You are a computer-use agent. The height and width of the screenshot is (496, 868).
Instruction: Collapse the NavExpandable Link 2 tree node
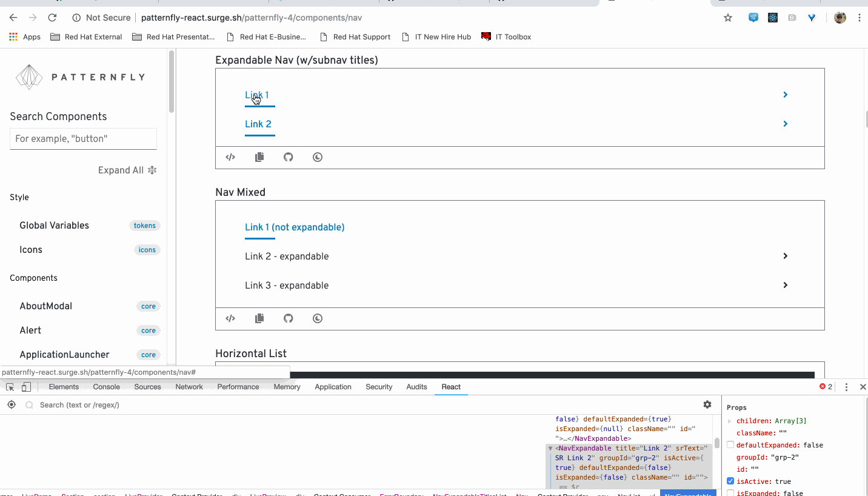(550, 448)
